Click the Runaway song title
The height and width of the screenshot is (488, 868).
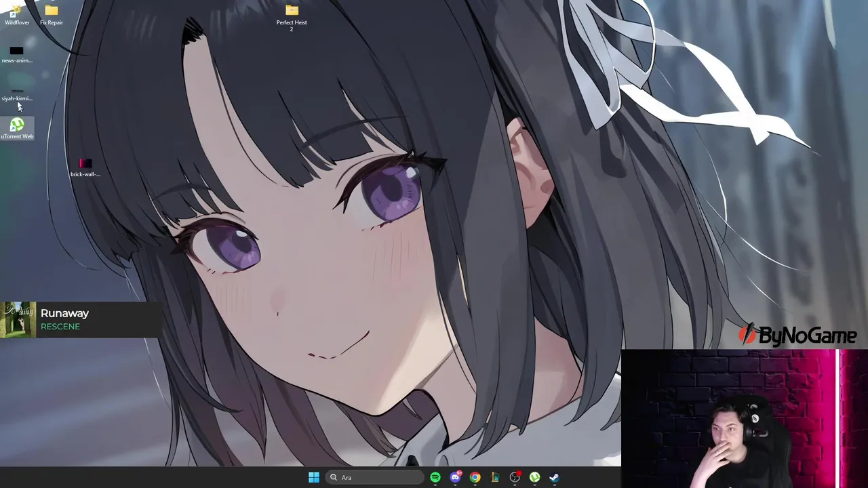coord(64,313)
